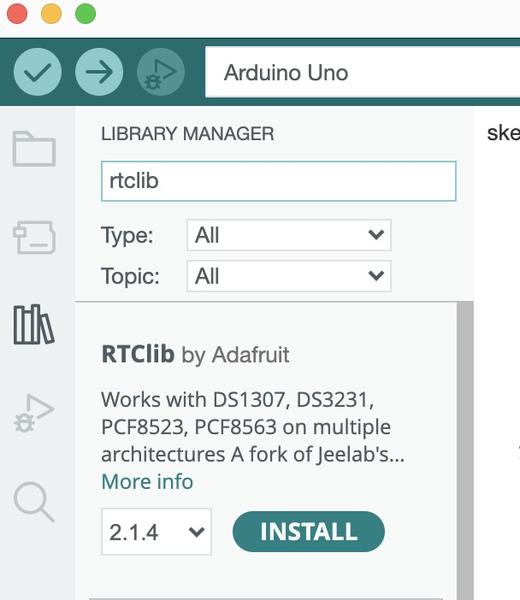Open the 2.1.4 version dropdown
Viewport: 520px width, 600px height.
click(x=156, y=532)
